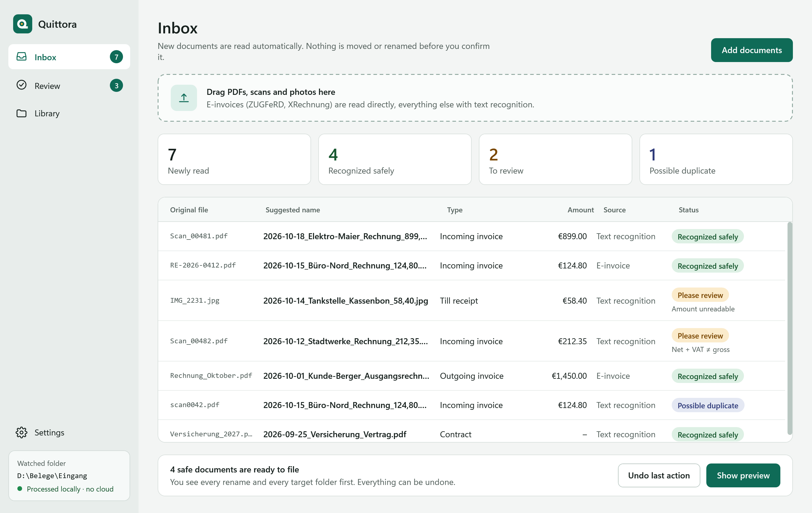This screenshot has width=812, height=513.
Task: Open the Review section
Action: (69, 85)
